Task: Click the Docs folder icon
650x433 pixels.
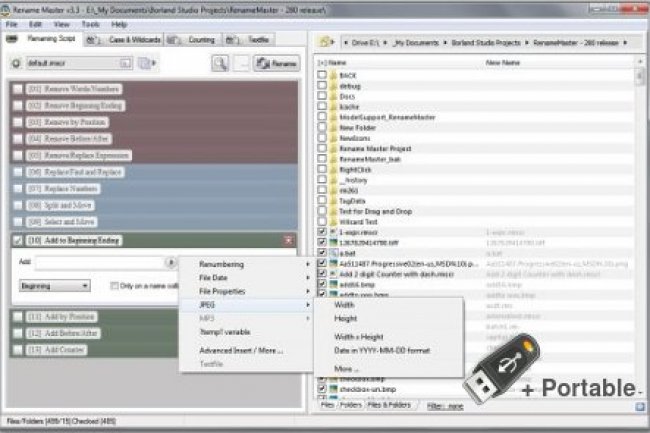Action: point(333,96)
